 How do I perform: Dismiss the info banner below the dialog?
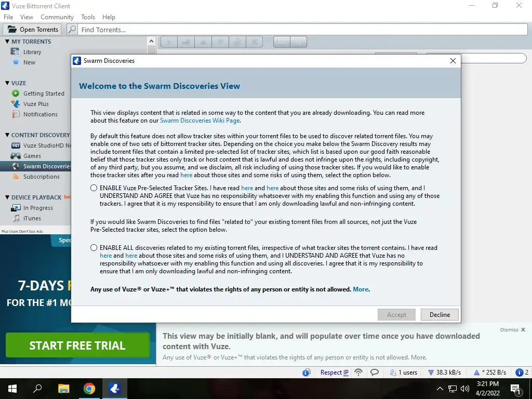click(512, 329)
